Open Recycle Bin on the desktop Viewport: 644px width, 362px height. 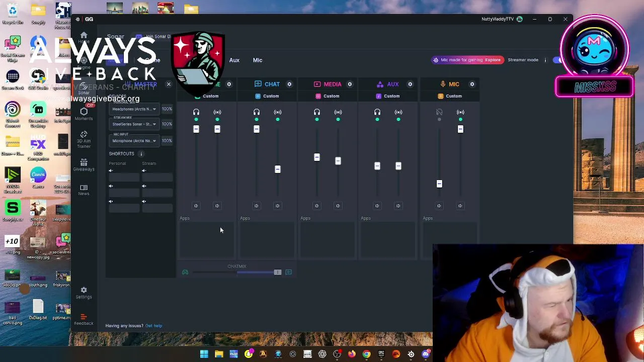13,14
